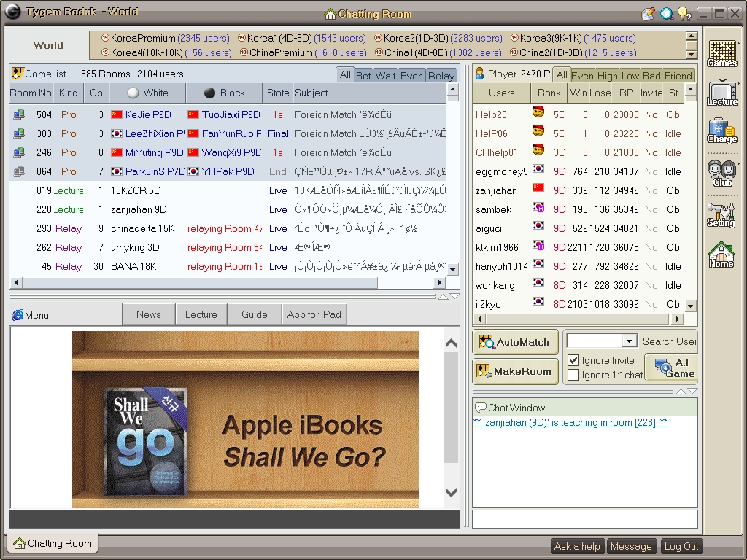Image resolution: width=747 pixels, height=560 pixels.
Task: Click the lightbulb tips icon in title bar
Action: (x=684, y=13)
